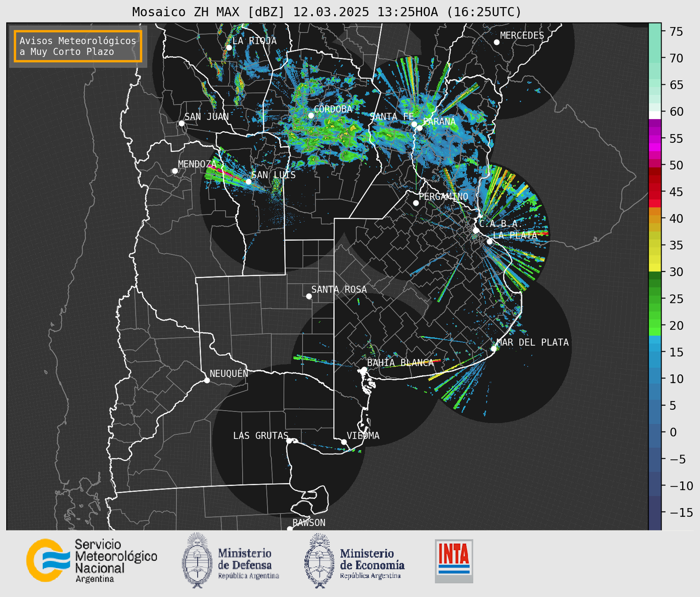Click the white 60 dBZ color band
Image resolution: width=700 pixels, height=597 pixels.
pos(655,115)
